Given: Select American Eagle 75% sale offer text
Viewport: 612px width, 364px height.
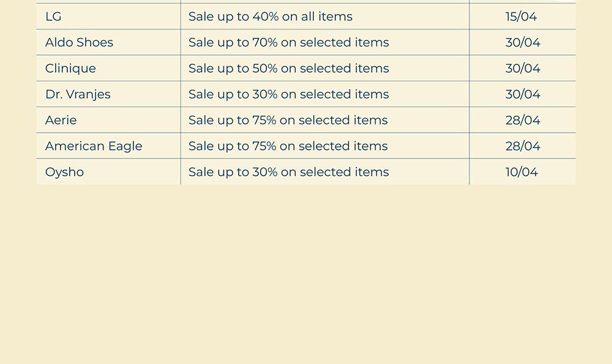Looking at the screenshot, I should 288,146.
